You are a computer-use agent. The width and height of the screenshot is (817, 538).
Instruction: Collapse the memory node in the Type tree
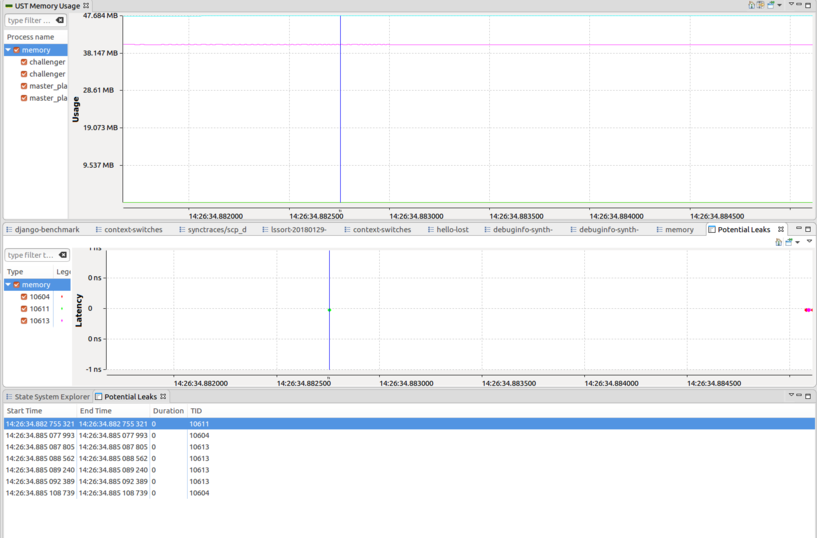coord(8,285)
